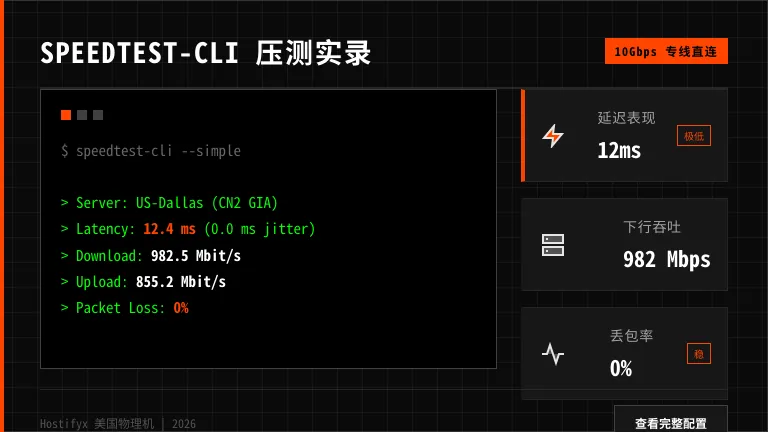768x432 pixels.
Task: Click the lightning bolt latency icon
Action: point(553,136)
